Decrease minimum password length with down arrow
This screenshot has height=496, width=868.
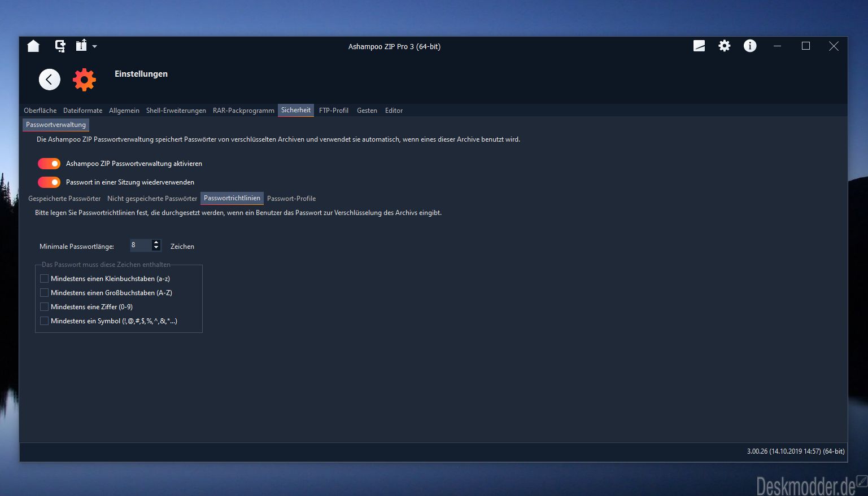coord(156,248)
